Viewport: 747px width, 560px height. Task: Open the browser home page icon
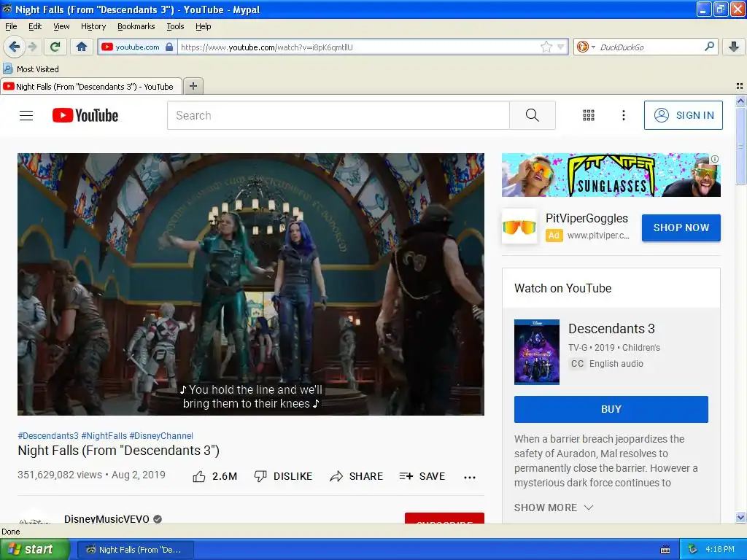pyautogui.click(x=82, y=47)
